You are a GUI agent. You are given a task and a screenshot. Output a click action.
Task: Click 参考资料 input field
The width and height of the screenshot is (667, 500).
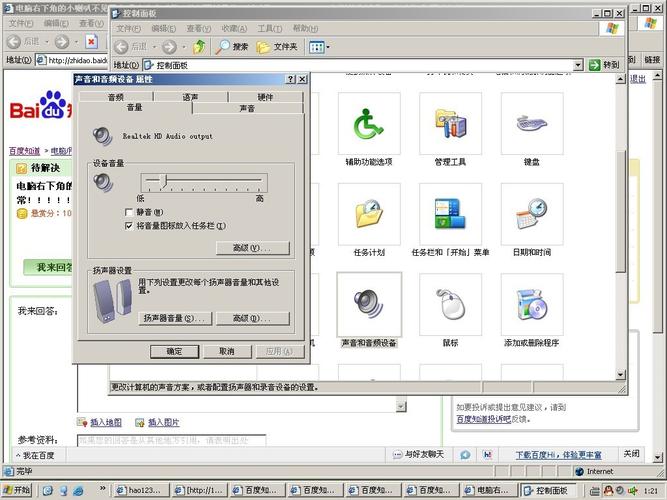click(171, 440)
